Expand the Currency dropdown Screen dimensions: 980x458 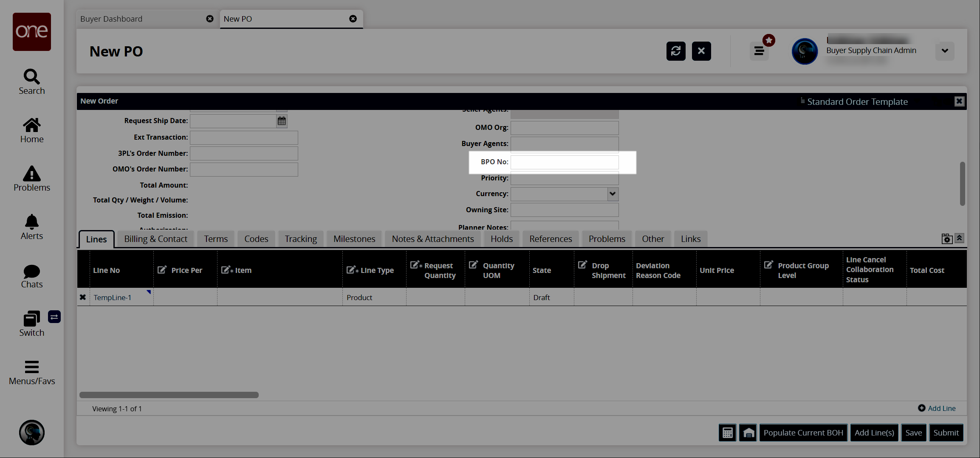pyautogui.click(x=612, y=194)
